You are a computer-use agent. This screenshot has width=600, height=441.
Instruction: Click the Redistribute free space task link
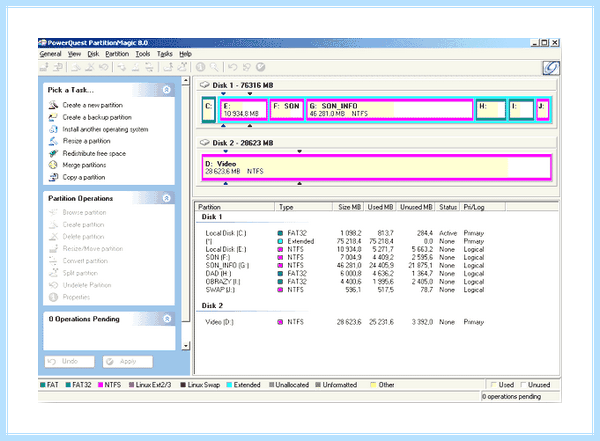tap(94, 153)
